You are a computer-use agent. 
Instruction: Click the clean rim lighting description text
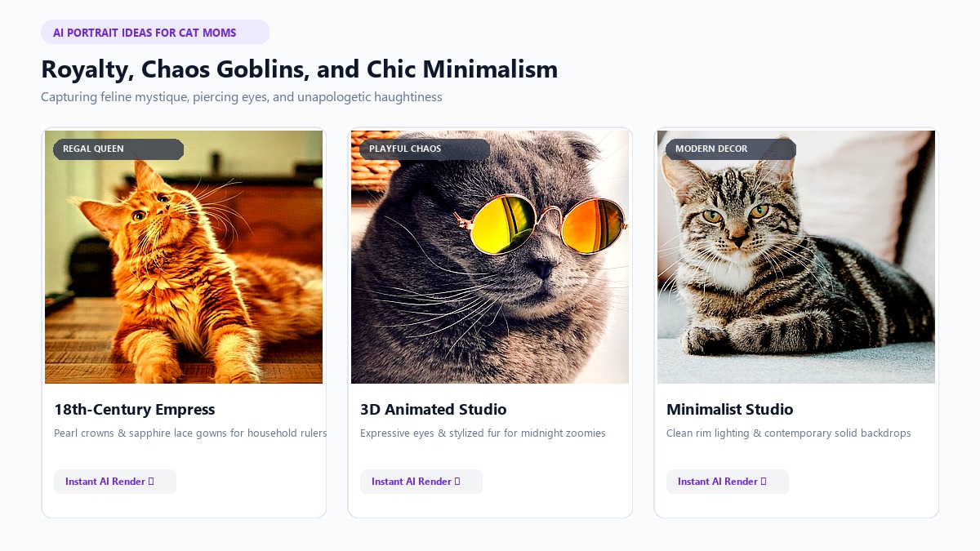[x=789, y=433]
